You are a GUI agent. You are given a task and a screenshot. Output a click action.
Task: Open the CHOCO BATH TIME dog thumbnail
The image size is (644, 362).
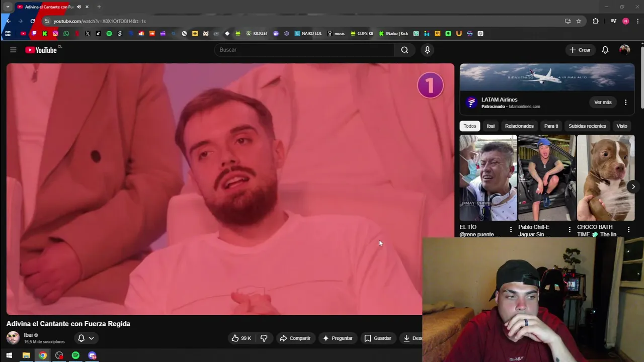606,178
